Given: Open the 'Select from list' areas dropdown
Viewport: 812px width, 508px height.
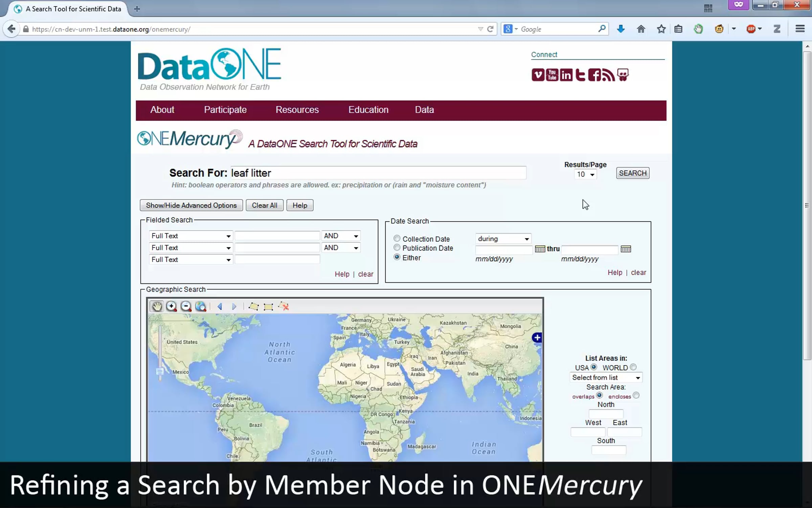Looking at the screenshot, I should (606, 378).
